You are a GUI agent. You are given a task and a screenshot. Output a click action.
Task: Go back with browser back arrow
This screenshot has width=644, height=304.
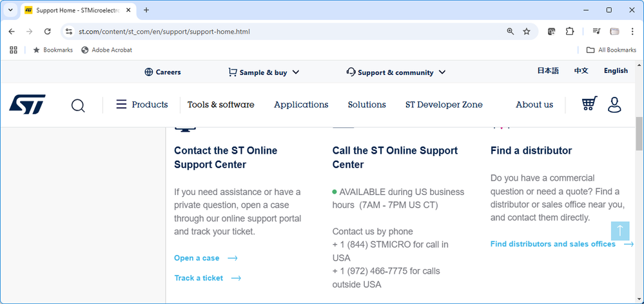[x=12, y=32]
